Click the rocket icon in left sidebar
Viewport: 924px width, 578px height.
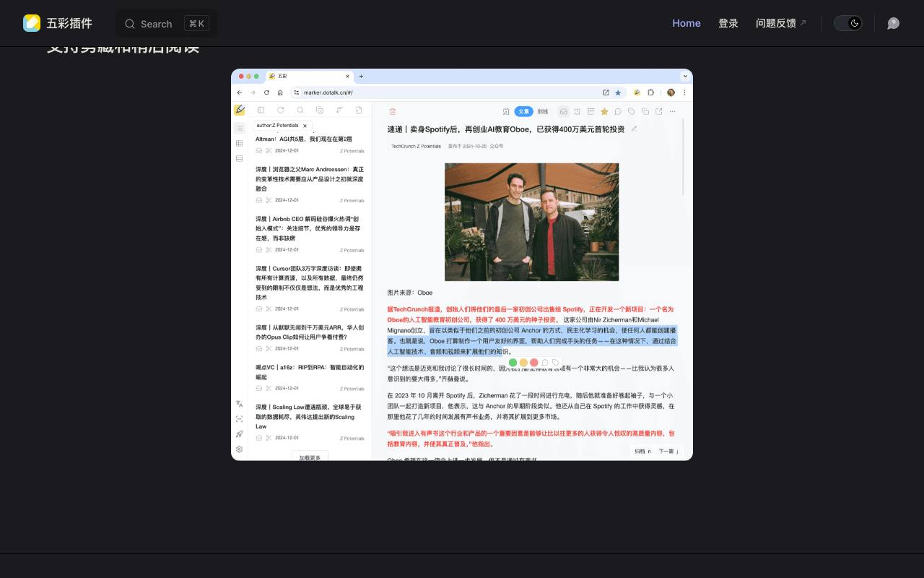[239, 434]
